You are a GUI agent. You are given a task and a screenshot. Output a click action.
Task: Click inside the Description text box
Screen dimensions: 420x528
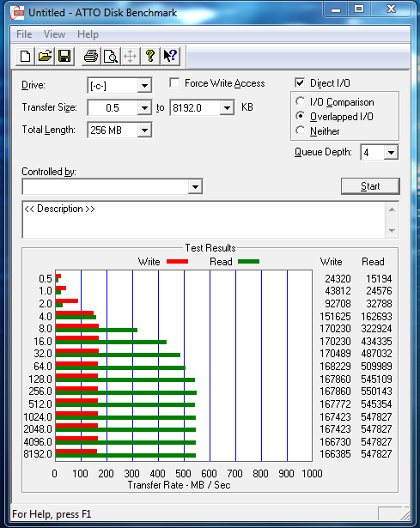204,220
